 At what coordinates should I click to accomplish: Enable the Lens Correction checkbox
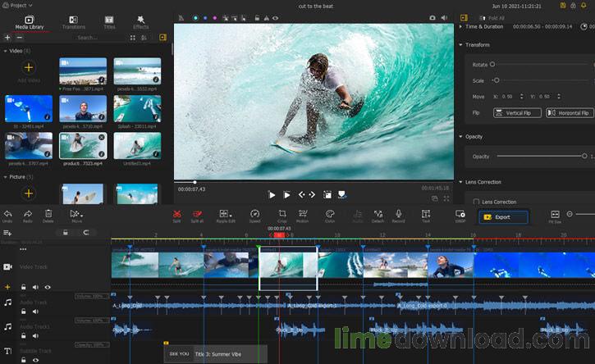tap(476, 202)
